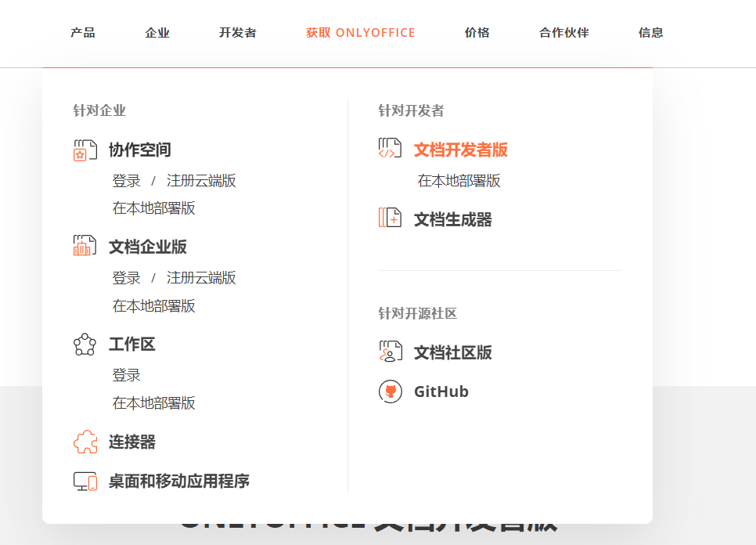The image size is (756, 545).
Task: Click the 文档开发者版 code icon
Action: coord(390,148)
